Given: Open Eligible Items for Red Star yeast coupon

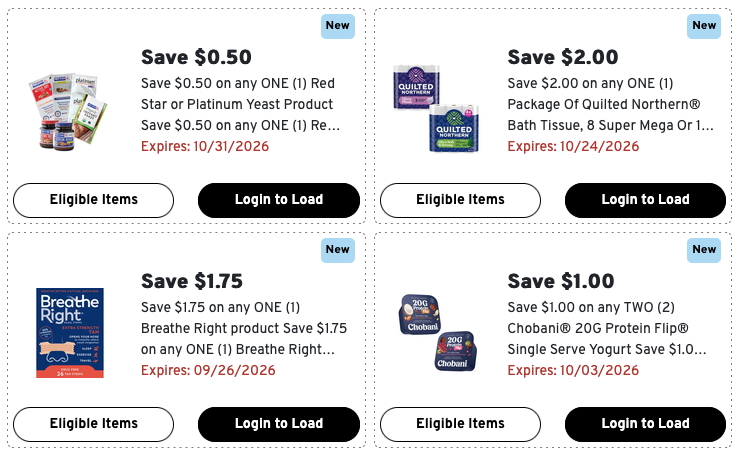Looking at the screenshot, I should coord(93,200).
